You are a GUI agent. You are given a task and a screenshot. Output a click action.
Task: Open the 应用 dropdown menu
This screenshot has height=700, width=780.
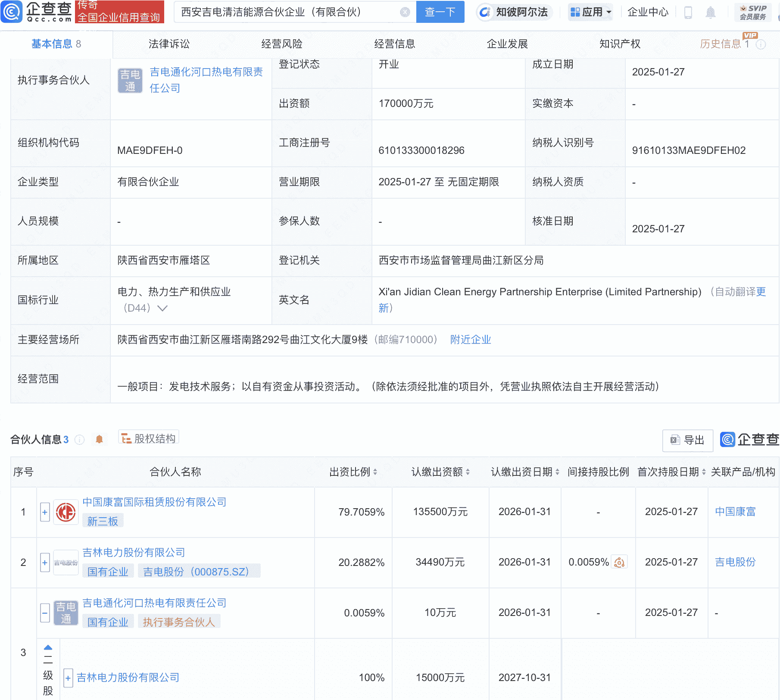(x=590, y=12)
